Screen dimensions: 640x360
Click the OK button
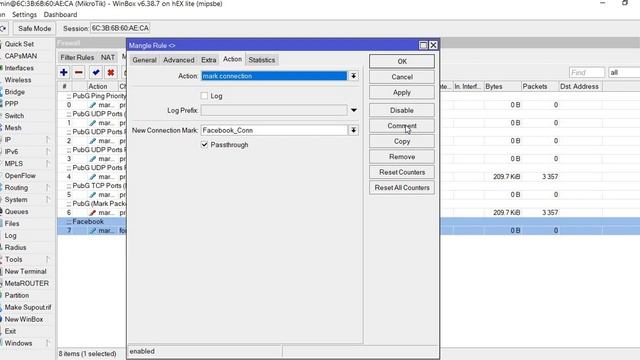pyautogui.click(x=402, y=61)
